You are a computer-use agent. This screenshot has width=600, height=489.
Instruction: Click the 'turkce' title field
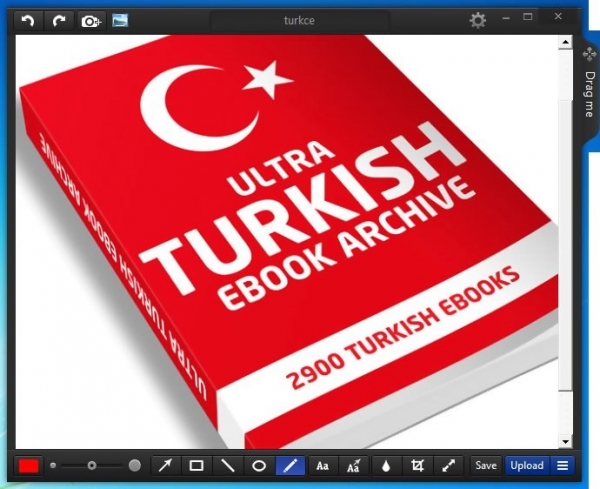pyautogui.click(x=300, y=21)
